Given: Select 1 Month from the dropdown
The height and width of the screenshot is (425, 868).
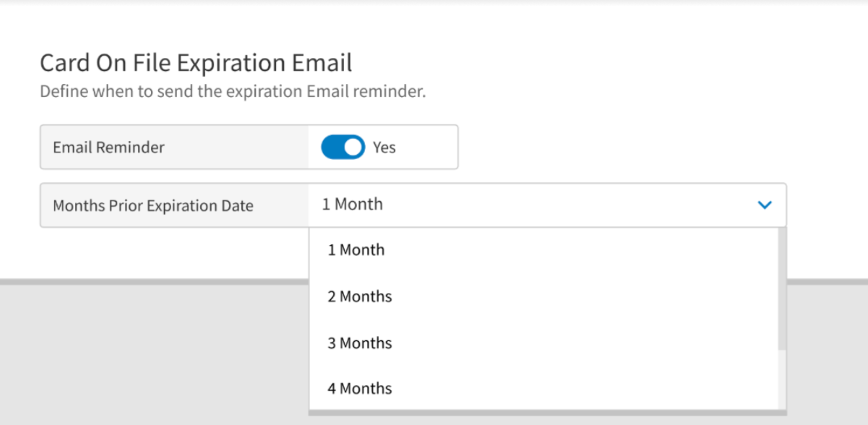Looking at the screenshot, I should pyautogui.click(x=356, y=249).
